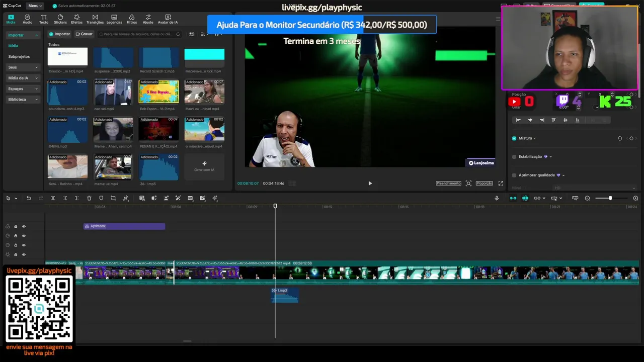Open the Filtros tab
Screen dimensions: 644x362
pos(132,19)
